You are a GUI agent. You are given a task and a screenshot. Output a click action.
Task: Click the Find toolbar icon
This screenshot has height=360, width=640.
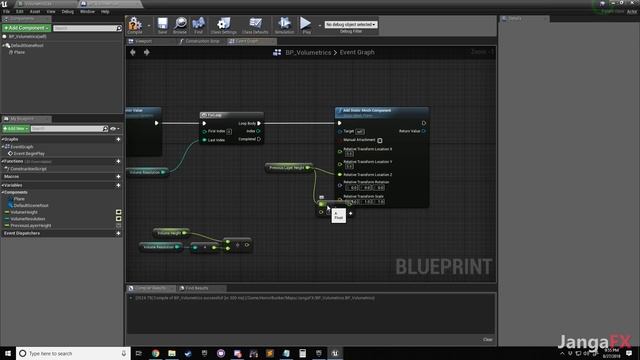(x=198, y=24)
